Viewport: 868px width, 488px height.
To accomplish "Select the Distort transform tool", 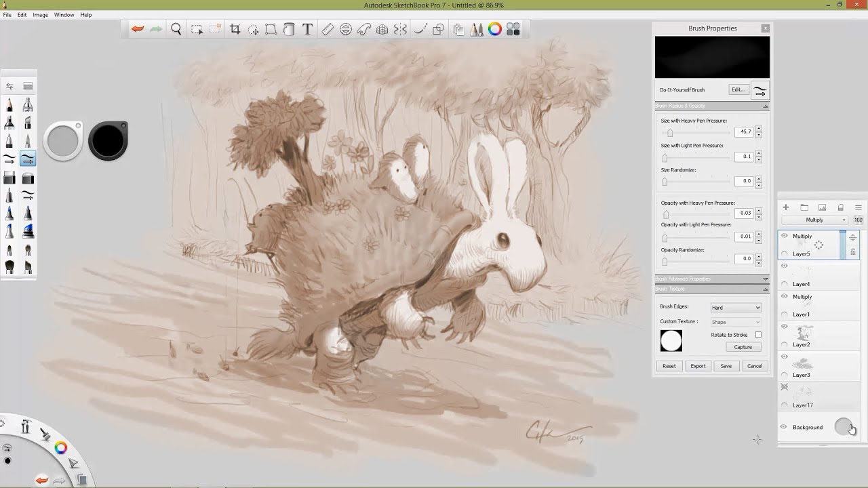I will tap(271, 29).
